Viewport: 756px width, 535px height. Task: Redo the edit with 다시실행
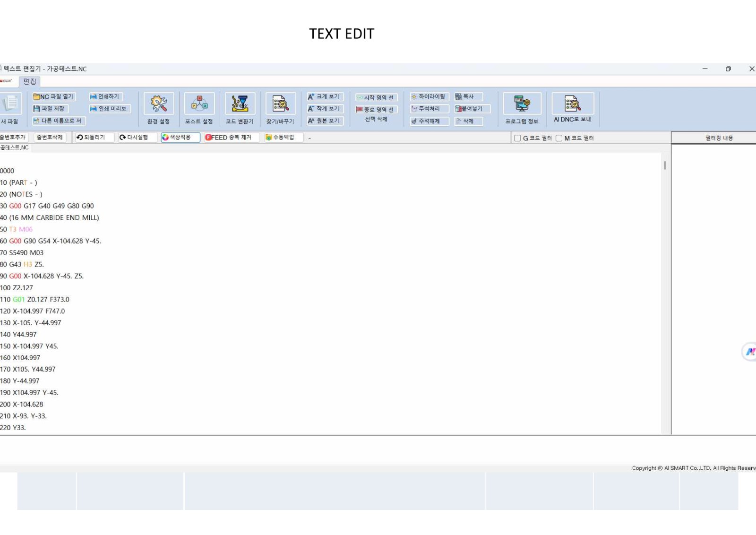(137, 138)
